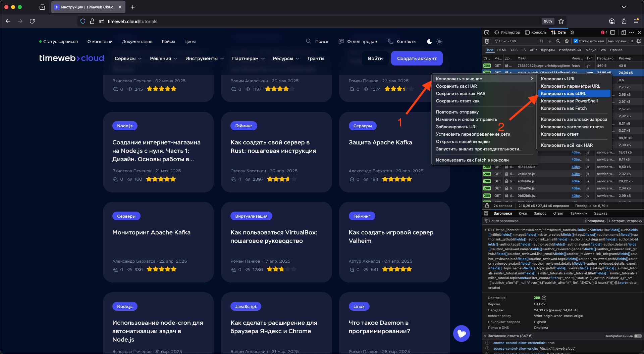The width and height of the screenshot is (644, 354).
Task: Choose Копировать как cURL menu item
Action: [574, 93]
